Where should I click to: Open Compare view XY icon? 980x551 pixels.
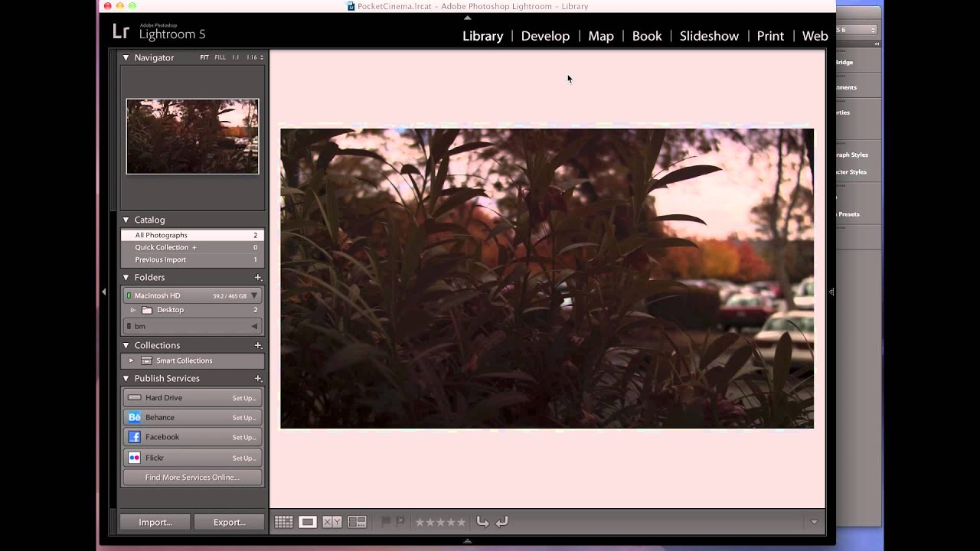pos(332,522)
